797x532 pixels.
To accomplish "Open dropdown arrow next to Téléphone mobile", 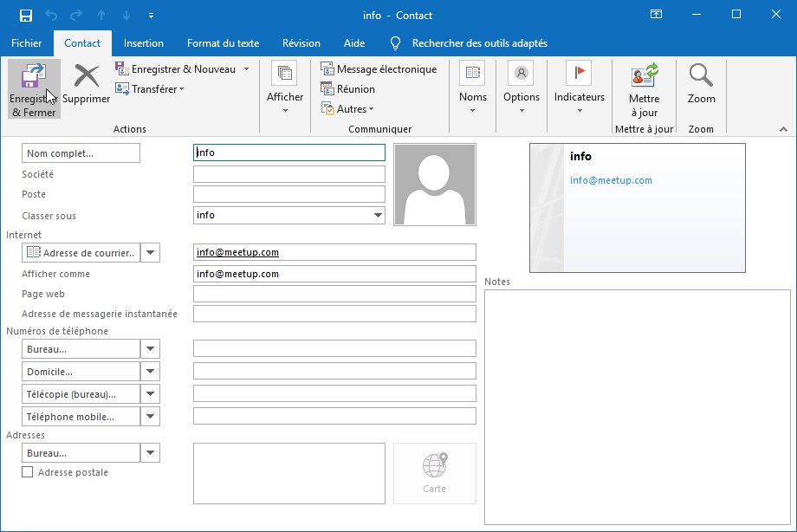I will (x=150, y=417).
